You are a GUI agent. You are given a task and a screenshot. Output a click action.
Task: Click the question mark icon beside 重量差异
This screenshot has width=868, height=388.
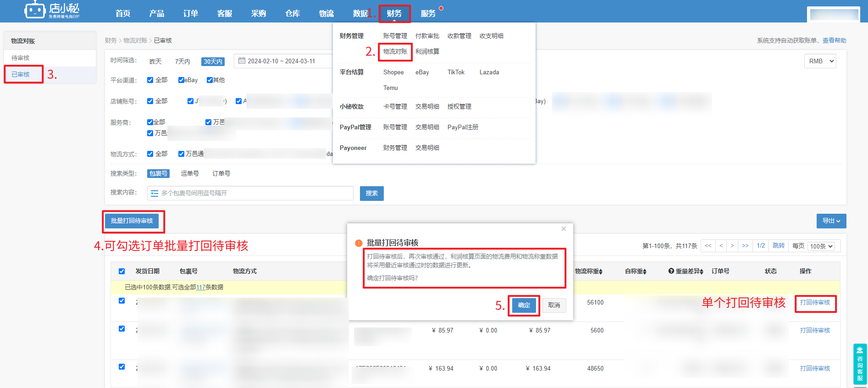point(671,272)
